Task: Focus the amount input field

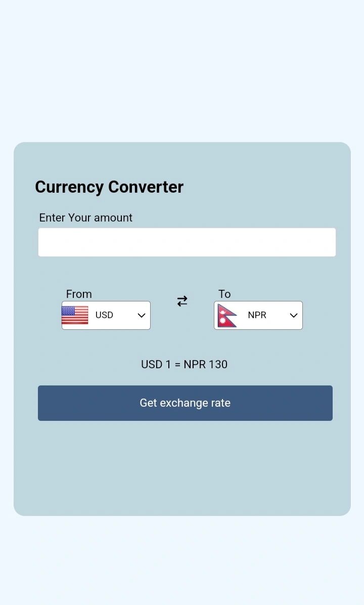Action: (187, 242)
